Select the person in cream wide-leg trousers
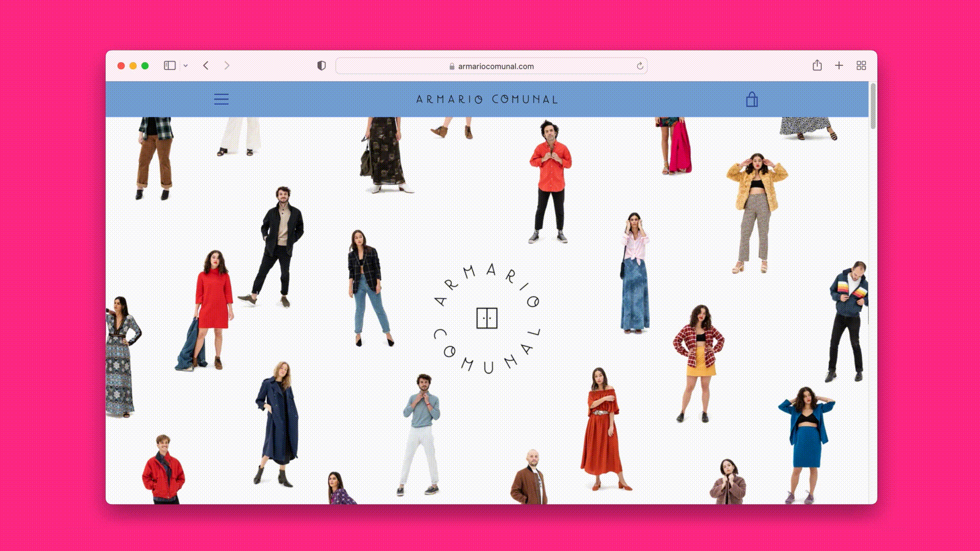The height and width of the screenshot is (551, 980). [x=239, y=136]
